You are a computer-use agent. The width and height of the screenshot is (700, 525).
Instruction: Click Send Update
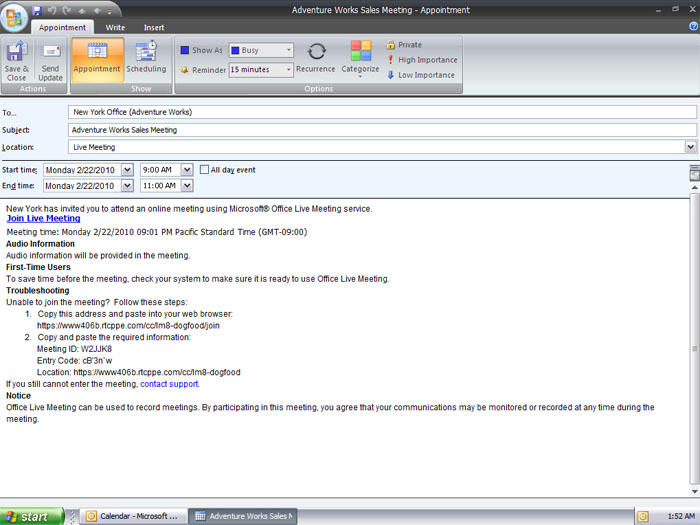(x=50, y=61)
